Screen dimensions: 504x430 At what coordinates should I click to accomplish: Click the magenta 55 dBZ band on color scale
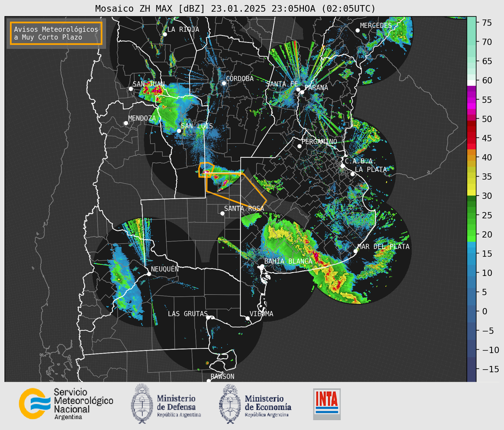[471, 100]
